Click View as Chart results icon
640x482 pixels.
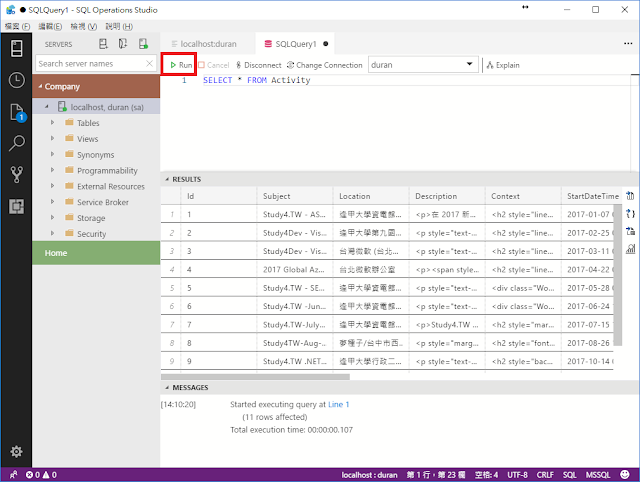coord(630,249)
